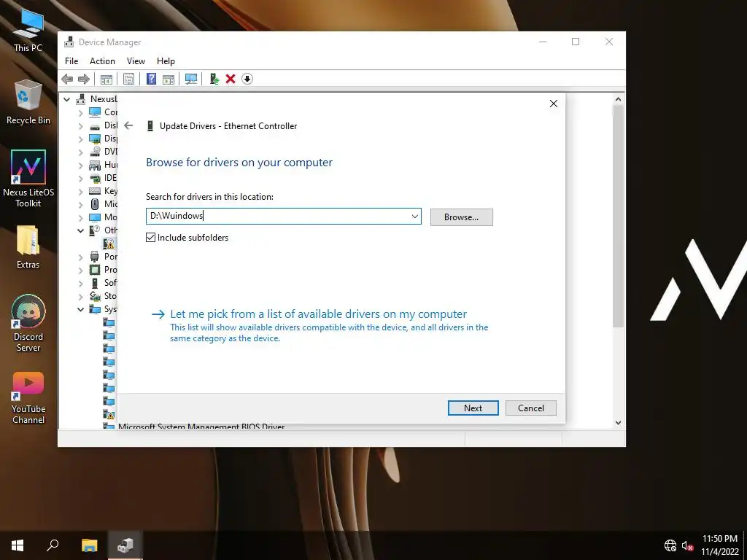Open File Explorer from the taskbar
Image resolution: width=747 pixels, height=560 pixels.
[89, 545]
